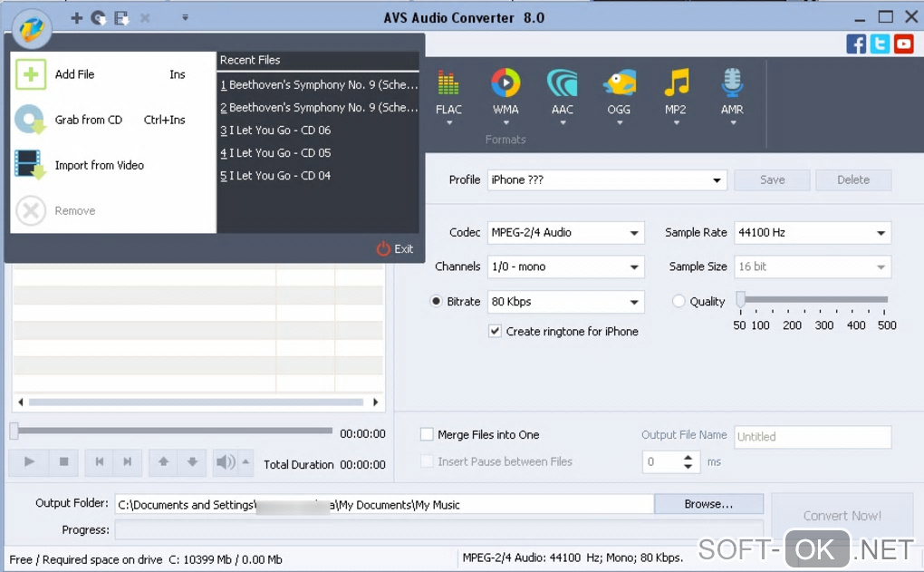Click the playback position slider handle

(x=14, y=431)
